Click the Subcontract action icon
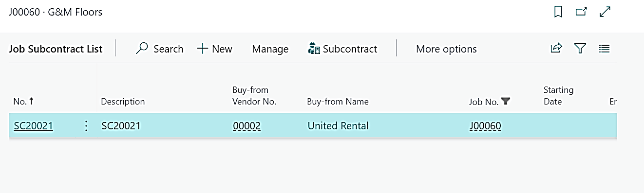This screenshot has width=644, height=193. [314, 49]
